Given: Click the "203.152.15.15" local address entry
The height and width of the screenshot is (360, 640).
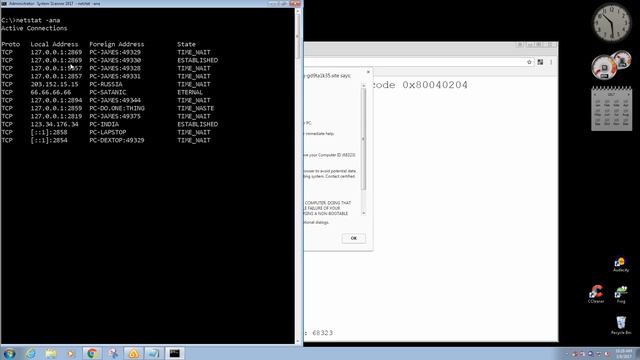Looking at the screenshot, I should (x=54, y=84).
